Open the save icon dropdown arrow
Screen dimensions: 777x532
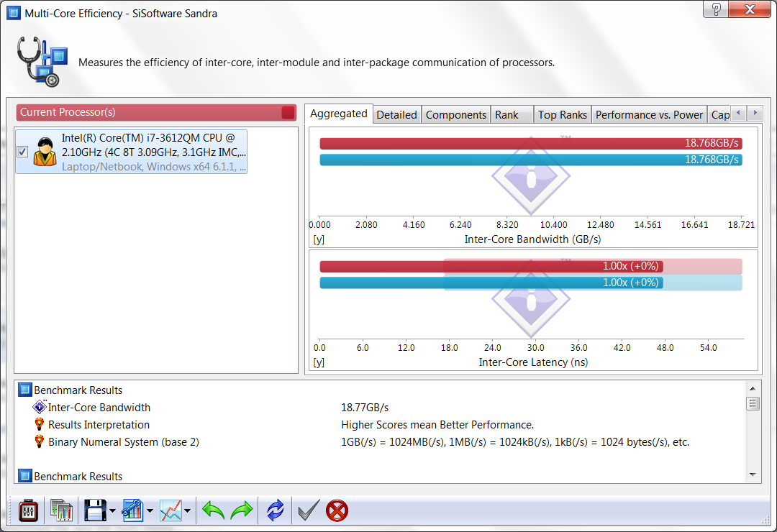[x=113, y=510]
